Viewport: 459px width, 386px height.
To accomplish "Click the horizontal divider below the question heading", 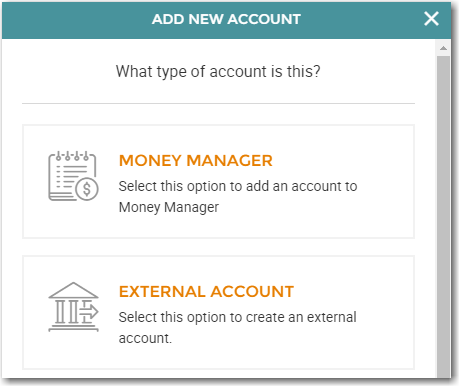I will (x=218, y=103).
